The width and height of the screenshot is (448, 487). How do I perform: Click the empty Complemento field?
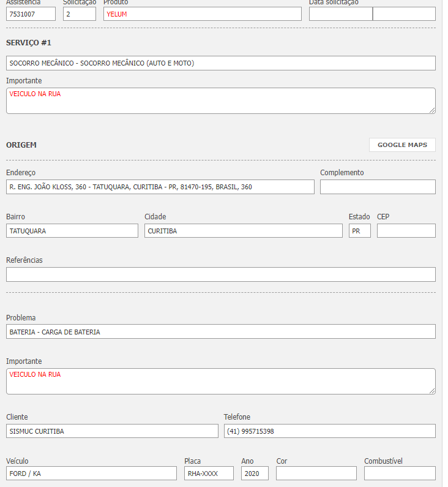pos(378,187)
